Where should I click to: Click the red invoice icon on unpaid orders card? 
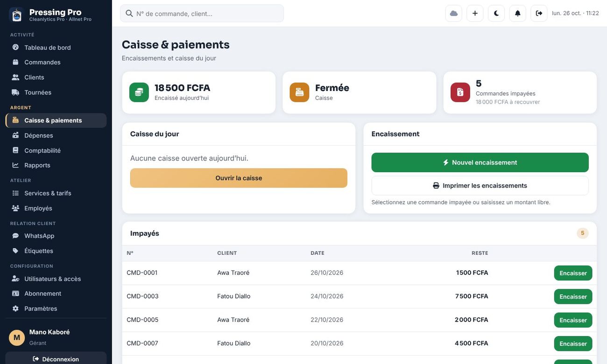(460, 92)
